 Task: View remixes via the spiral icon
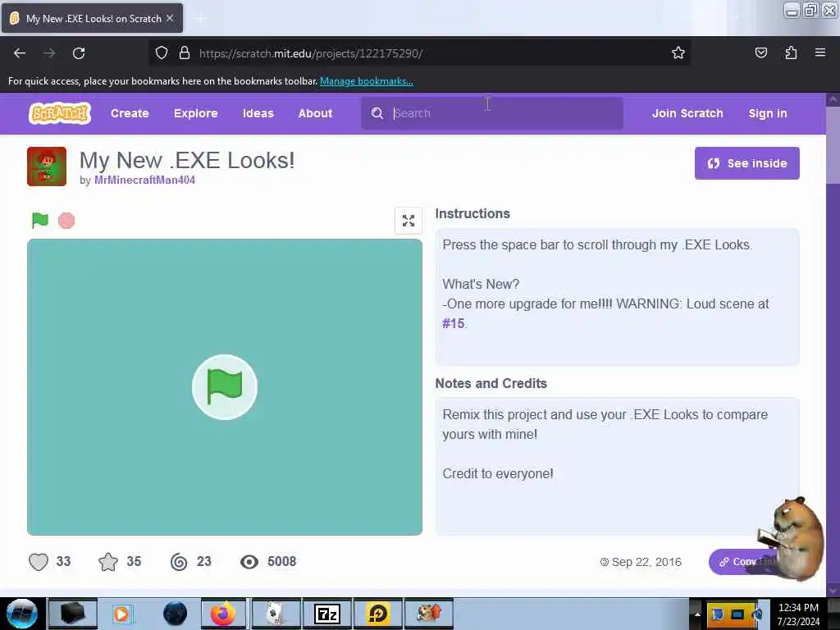point(179,561)
